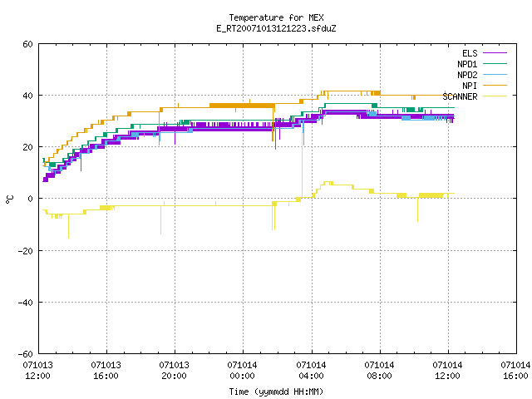532x399 pixels.
Task: Click the yellow SCANNER peak after 04:00
Action: pos(328,183)
